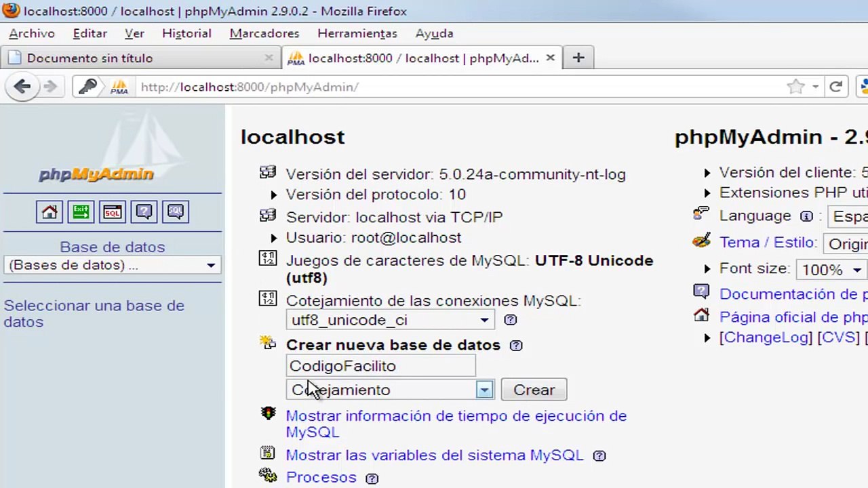The width and height of the screenshot is (868, 488).
Task: Open Mostrar las variables del sistema MySQL link
Action: coord(435,455)
